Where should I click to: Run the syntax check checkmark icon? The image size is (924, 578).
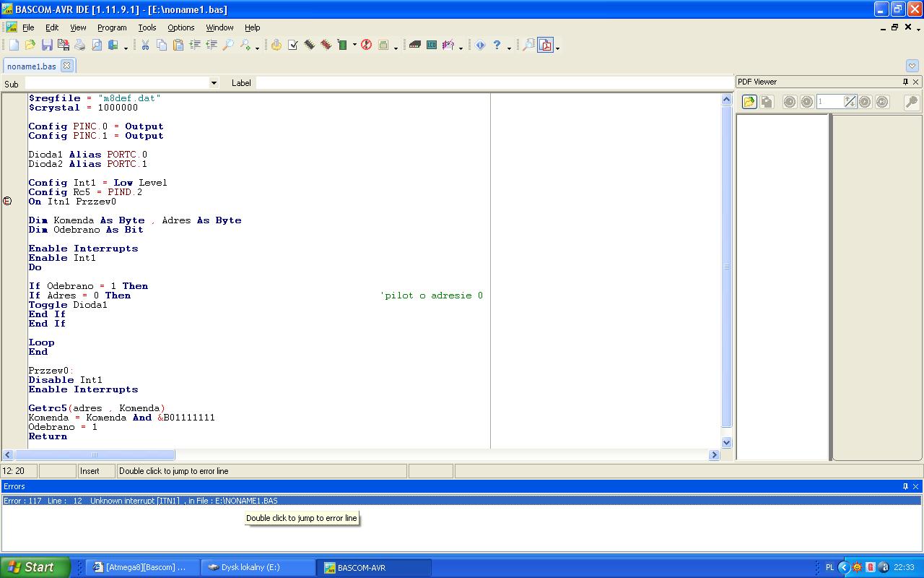point(293,45)
